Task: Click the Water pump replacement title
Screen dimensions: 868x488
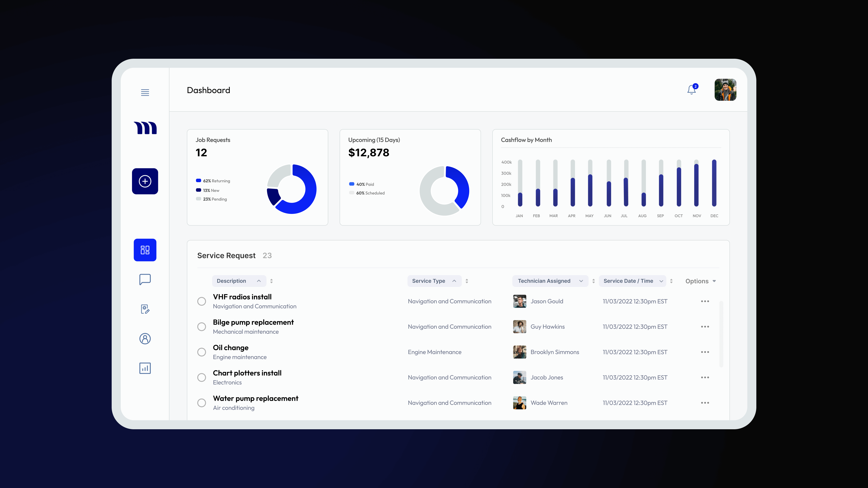Action: tap(255, 398)
